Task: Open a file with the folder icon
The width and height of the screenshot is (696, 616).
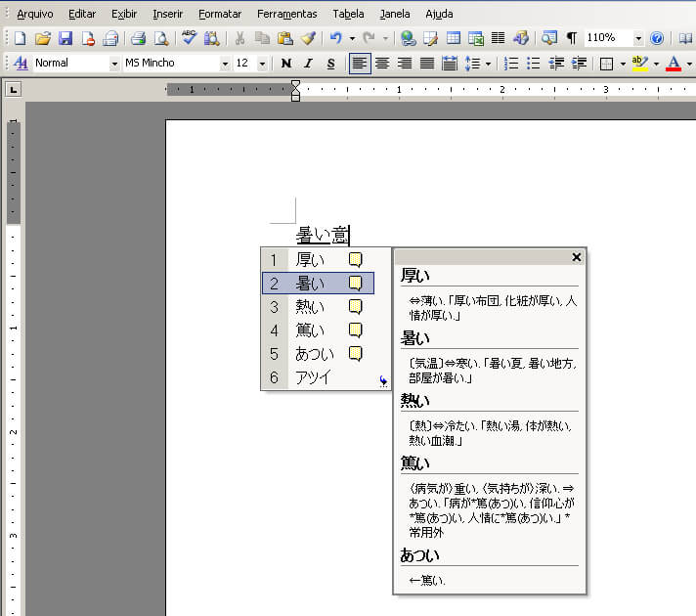Action: point(43,38)
